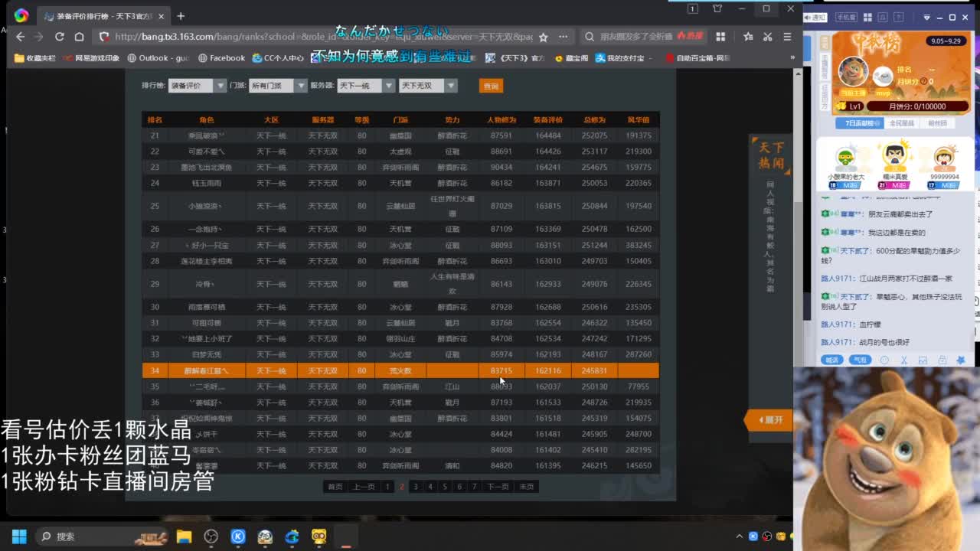This screenshot has width=980, height=551.
Task: Open browser hamburger main menu
Action: point(787,37)
